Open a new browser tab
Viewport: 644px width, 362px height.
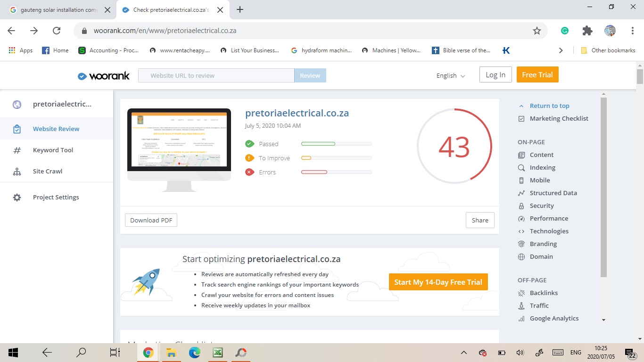240,9
